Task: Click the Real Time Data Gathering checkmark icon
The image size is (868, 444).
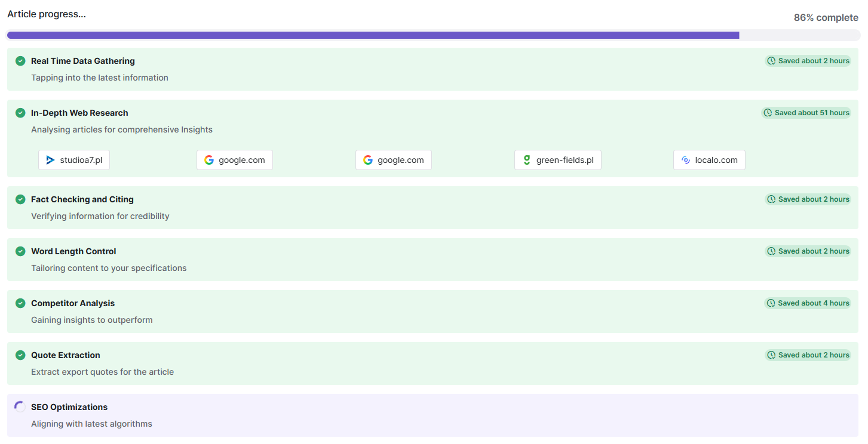Action: tap(20, 61)
